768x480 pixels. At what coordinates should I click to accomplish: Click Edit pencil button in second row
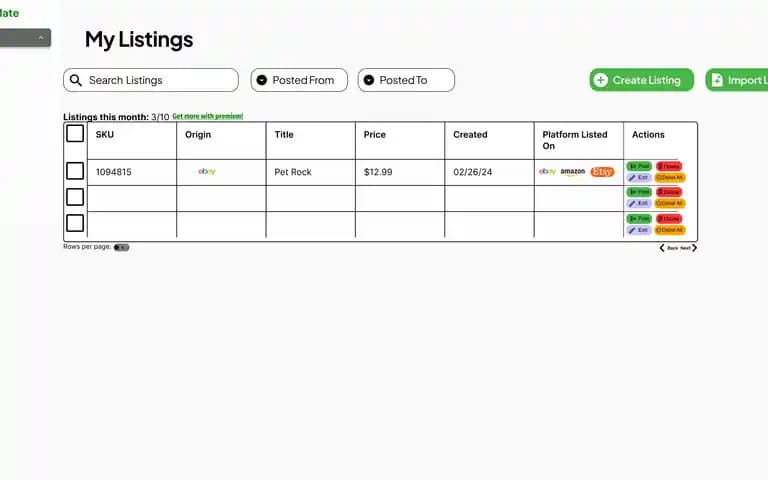(638, 203)
